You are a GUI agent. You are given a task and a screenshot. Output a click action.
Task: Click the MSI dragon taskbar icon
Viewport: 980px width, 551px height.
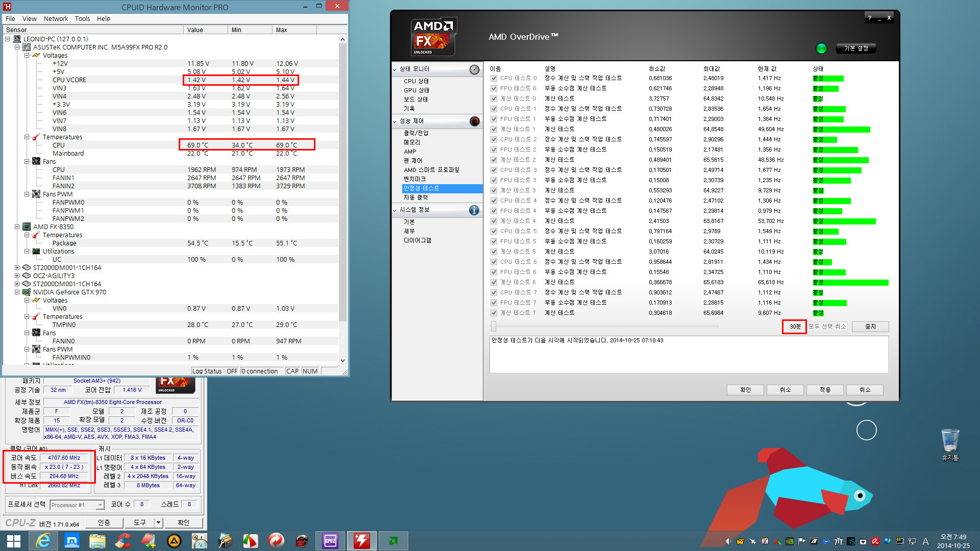point(302,541)
